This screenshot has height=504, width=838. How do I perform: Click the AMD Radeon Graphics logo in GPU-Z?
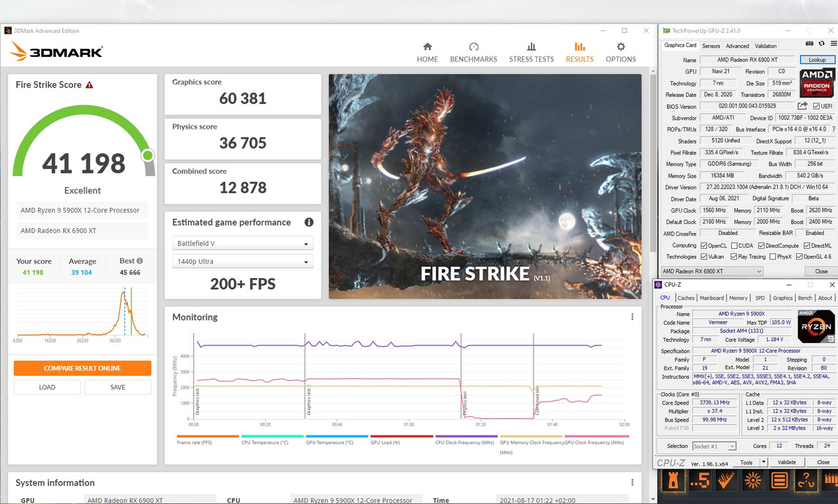(x=817, y=82)
